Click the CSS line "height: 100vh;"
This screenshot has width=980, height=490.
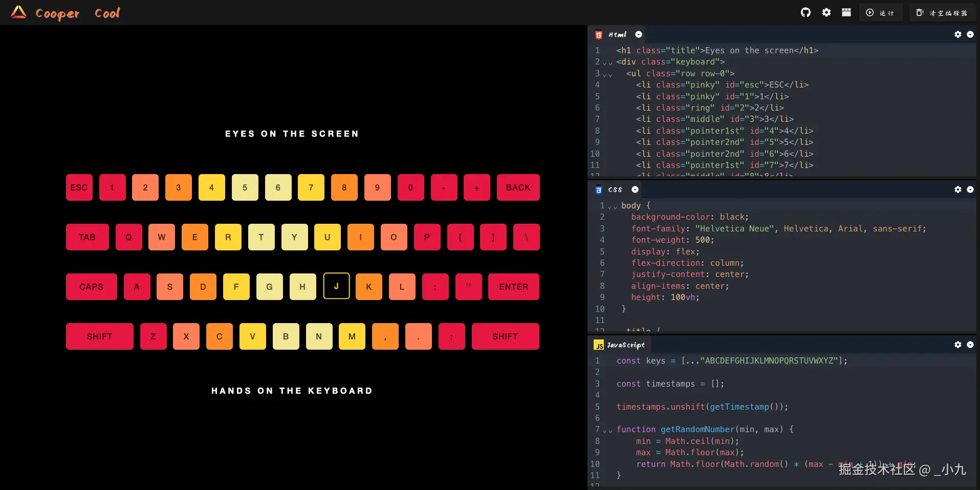pyautogui.click(x=665, y=297)
